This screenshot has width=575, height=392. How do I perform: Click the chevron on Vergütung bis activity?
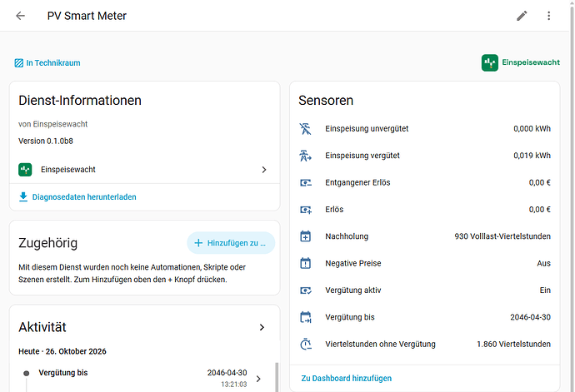258,379
